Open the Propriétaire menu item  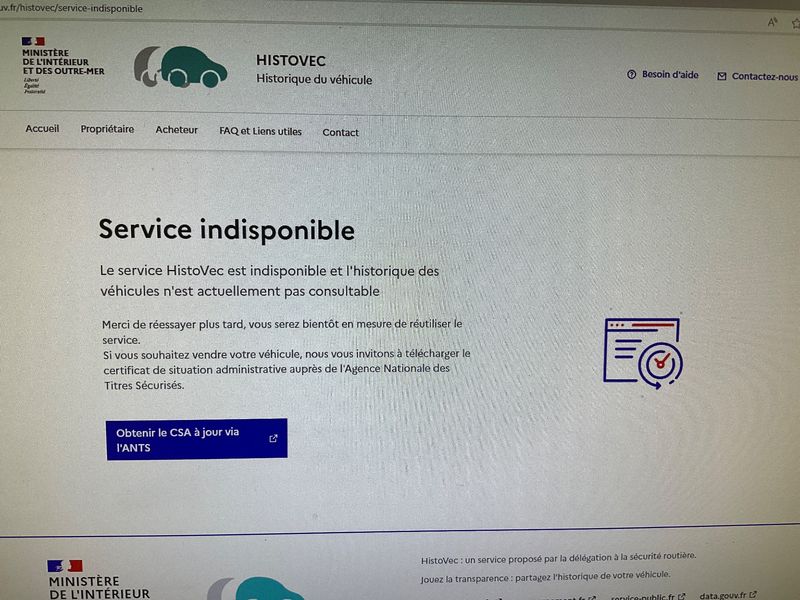107,129
